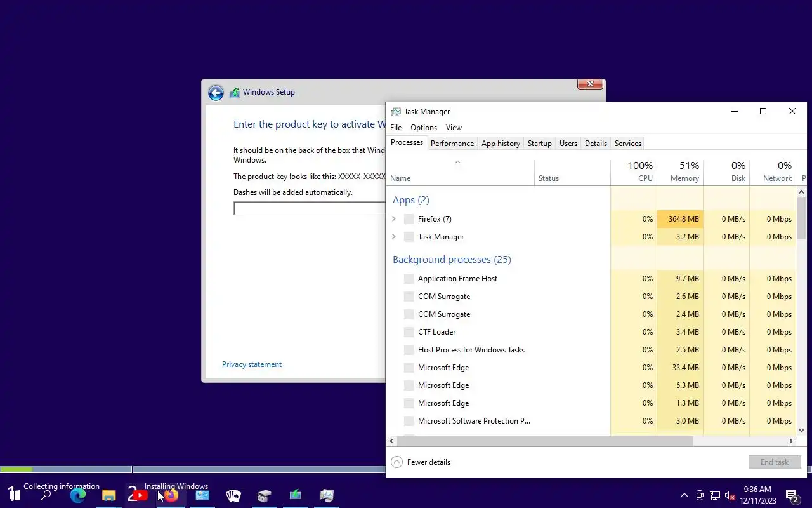Go back in Windows Setup dialog
Screen dimensions: 812x508
[x=216, y=93]
